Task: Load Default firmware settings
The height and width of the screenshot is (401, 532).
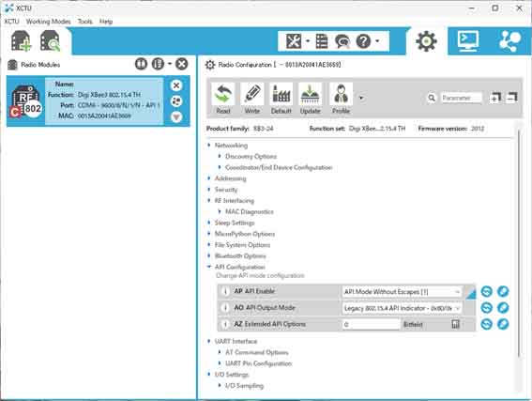Action: [x=281, y=99]
